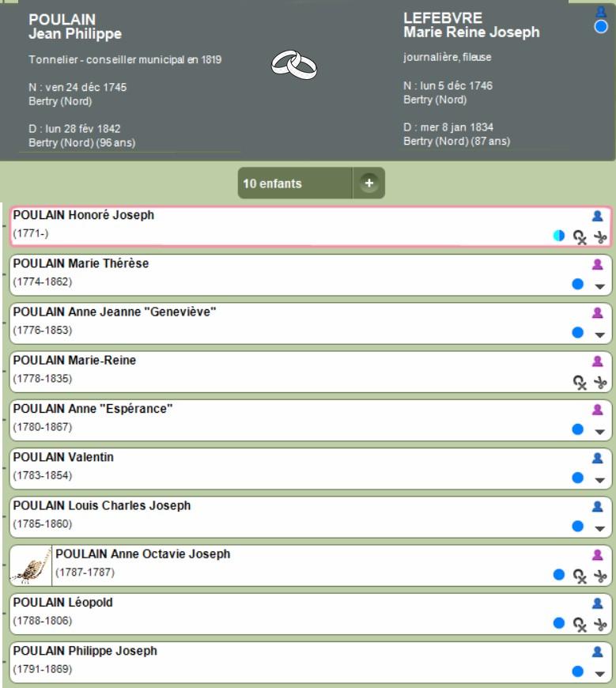Click female icon on Anne Jeanne Geneviève row
Screen dimensions: 616x688
597,313
